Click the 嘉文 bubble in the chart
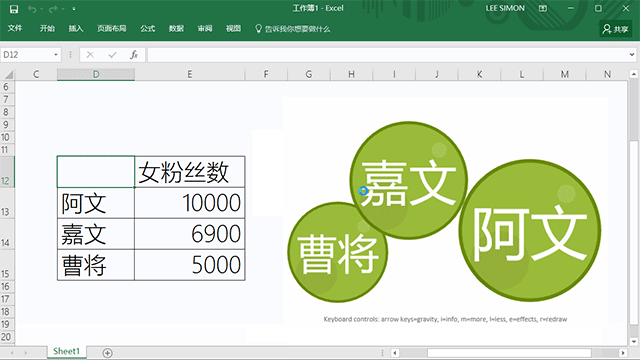This screenshot has height=360, width=640. (x=409, y=180)
